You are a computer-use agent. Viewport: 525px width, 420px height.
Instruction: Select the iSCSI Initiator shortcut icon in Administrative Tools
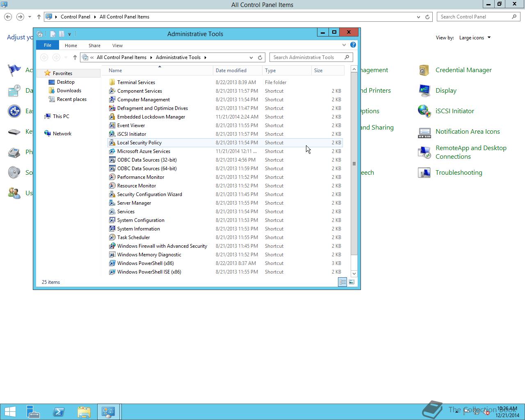coord(112,134)
